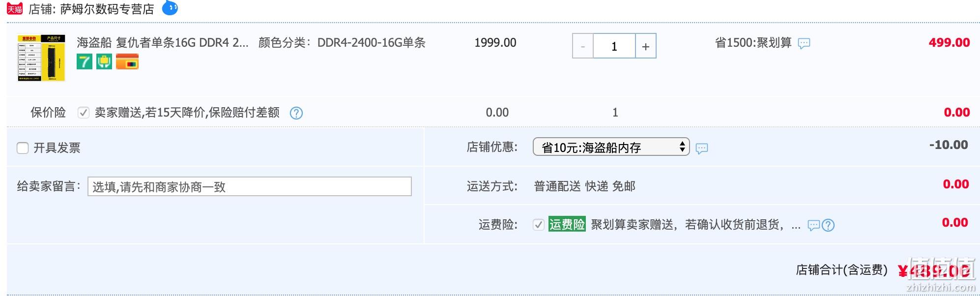Click the green 运费险 tag
980x296 pixels.
click(567, 224)
